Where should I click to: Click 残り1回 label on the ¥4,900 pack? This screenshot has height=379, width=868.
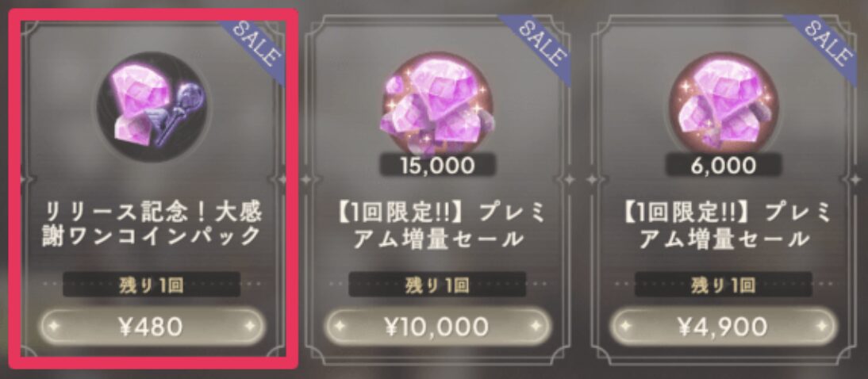[724, 285]
